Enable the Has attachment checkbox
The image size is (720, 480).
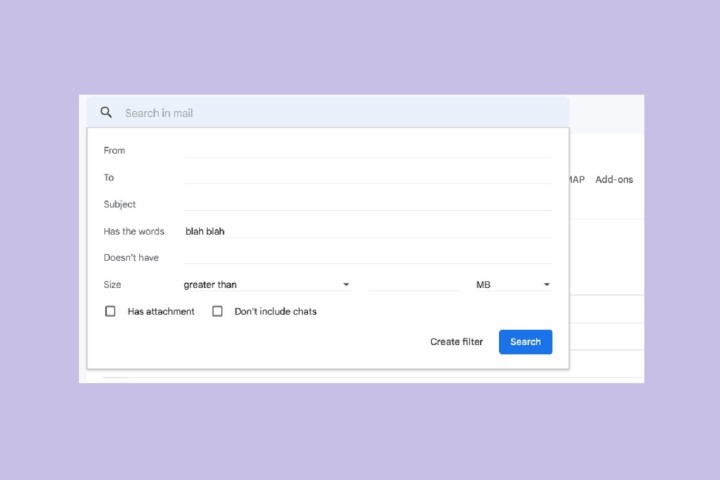[110, 311]
